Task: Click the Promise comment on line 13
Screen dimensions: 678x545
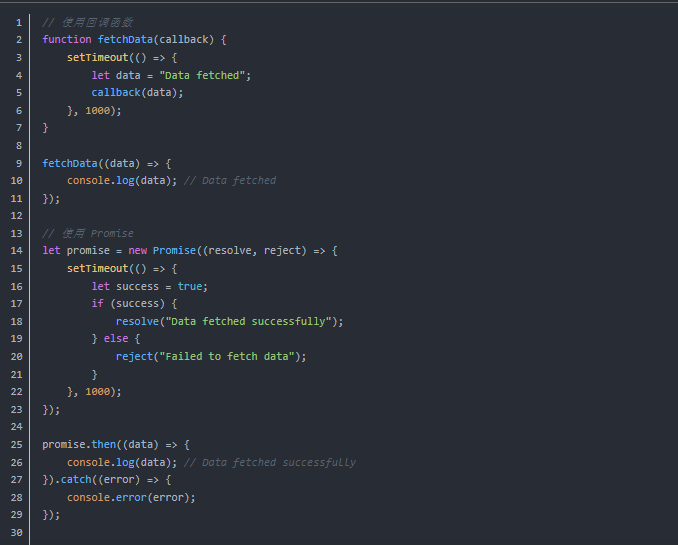Action: point(88,234)
